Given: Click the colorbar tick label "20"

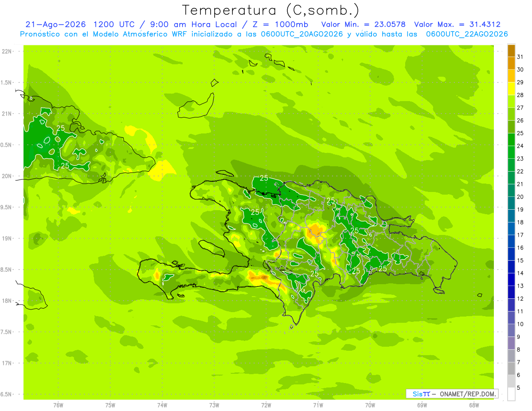Looking at the screenshot, I should [520, 197].
